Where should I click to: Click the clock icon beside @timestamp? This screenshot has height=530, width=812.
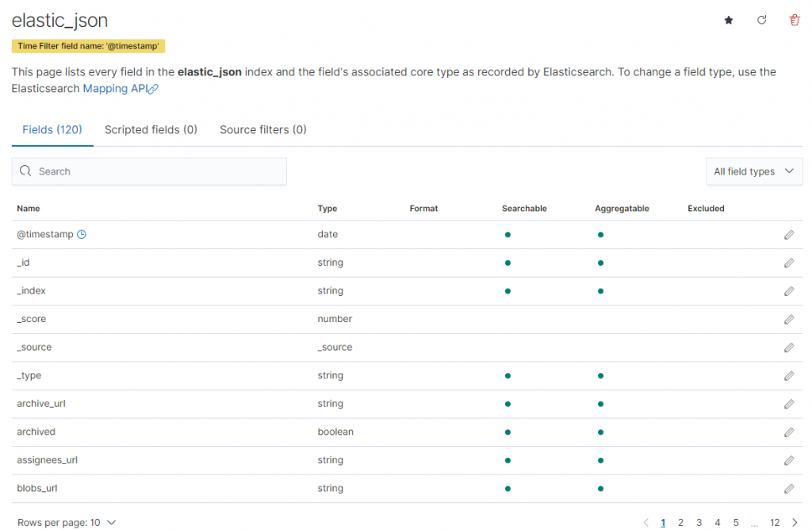(82, 234)
